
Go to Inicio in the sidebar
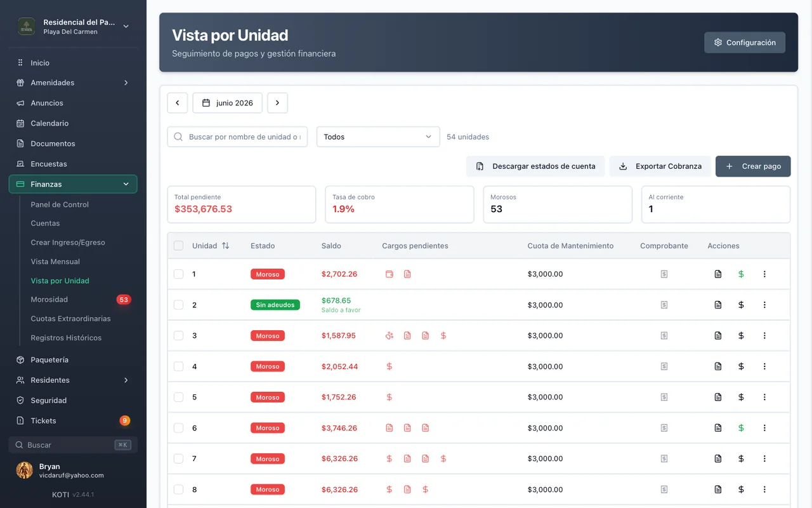click(73, 63)
